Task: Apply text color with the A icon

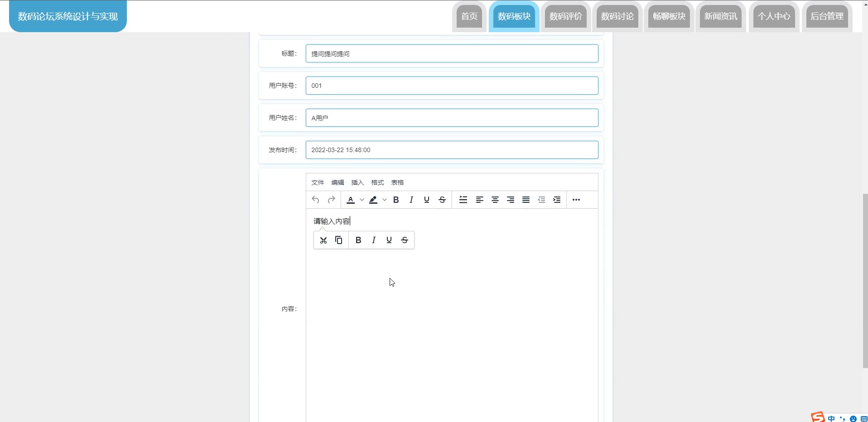Action: pos(351,200)
